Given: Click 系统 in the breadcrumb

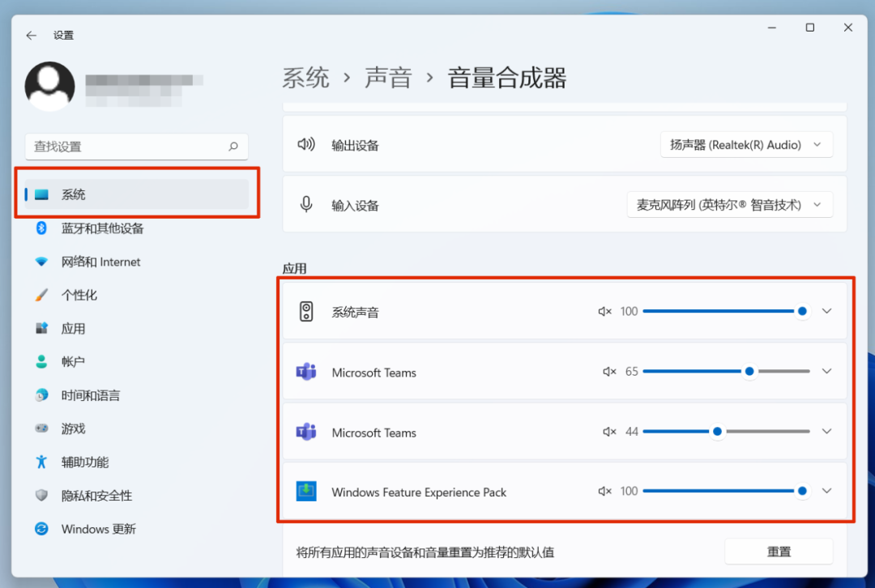Looking at the screenshot, I should click(305, 78).
